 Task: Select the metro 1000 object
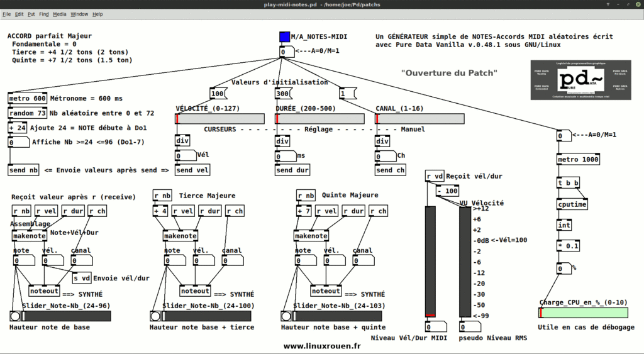point(578,159)
